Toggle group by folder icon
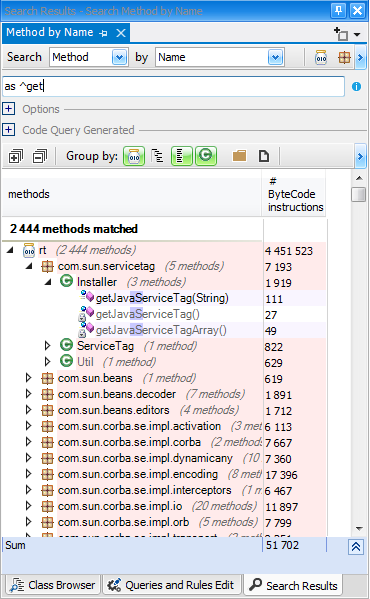370x599 pixels. coord(239,156)
